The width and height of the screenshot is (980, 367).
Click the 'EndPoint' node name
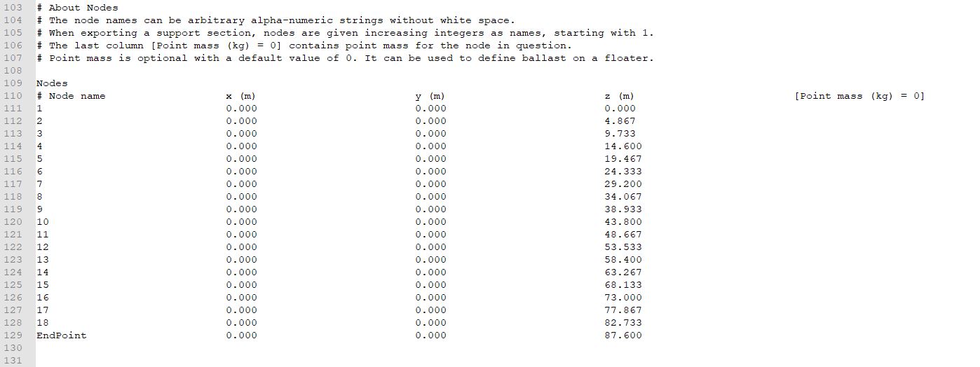tap(62, 335)
